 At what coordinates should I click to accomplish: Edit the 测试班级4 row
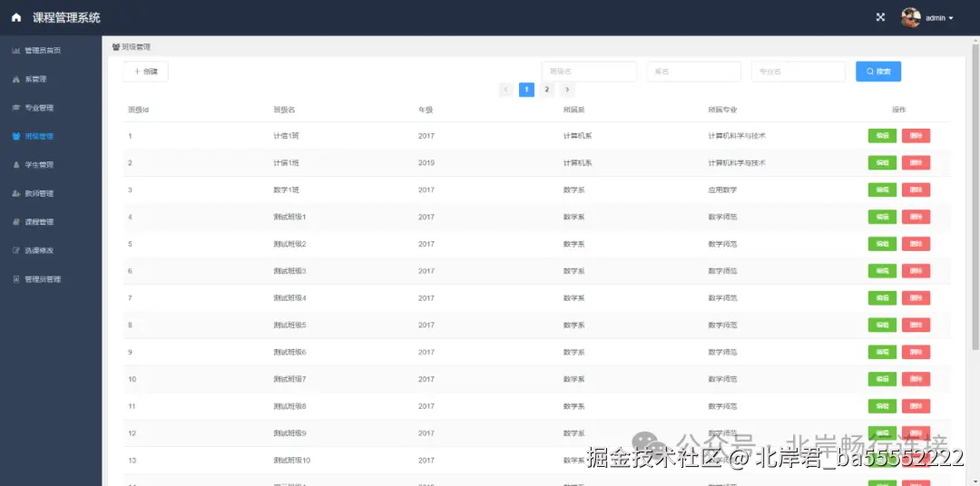click(x=882, y=298)
